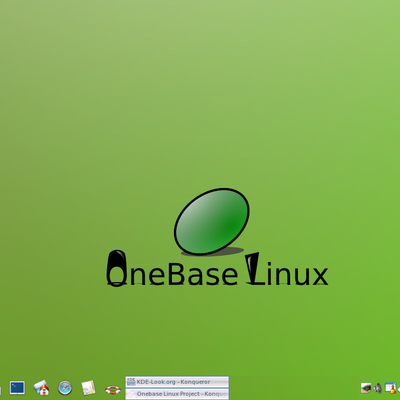Screen dimensions: 400x400
Task: Open the speaker volume tray icon
Action: [x=378, y=388]
